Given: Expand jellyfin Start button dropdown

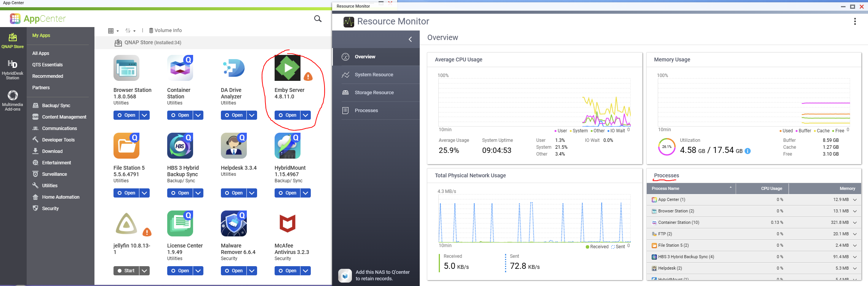Looking at the screenshot, I should click(144, 271).
